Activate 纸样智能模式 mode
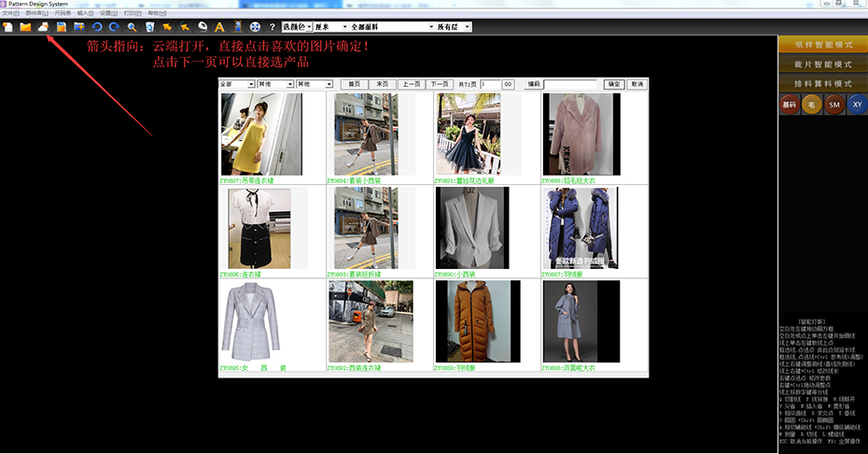868x454 pixels. click(x=823, y=44)
